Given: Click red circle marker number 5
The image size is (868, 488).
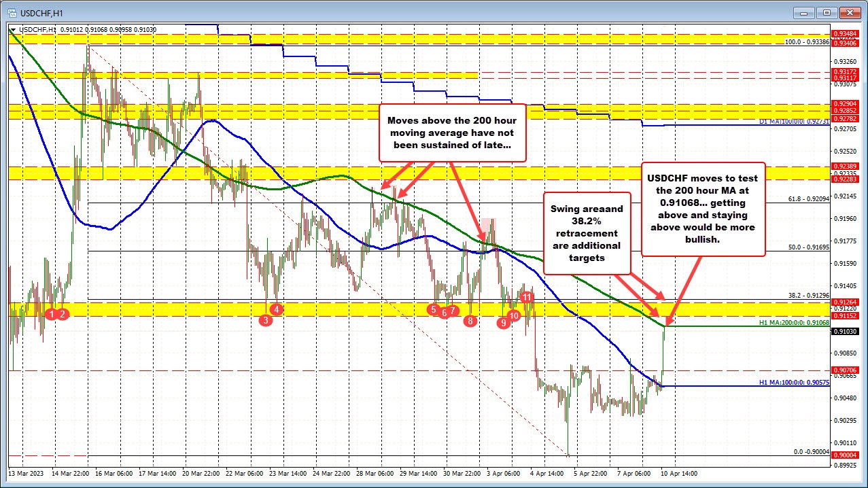Looking at the screenshot, I should pos(433,309).
